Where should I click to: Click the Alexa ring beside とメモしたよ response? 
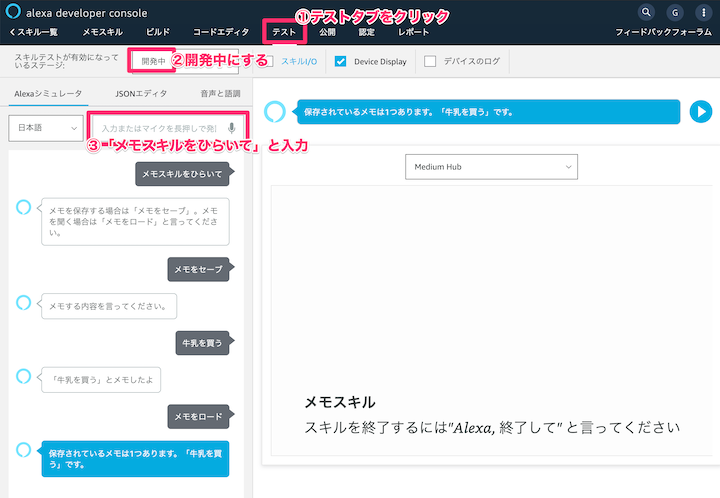(23, 376)
